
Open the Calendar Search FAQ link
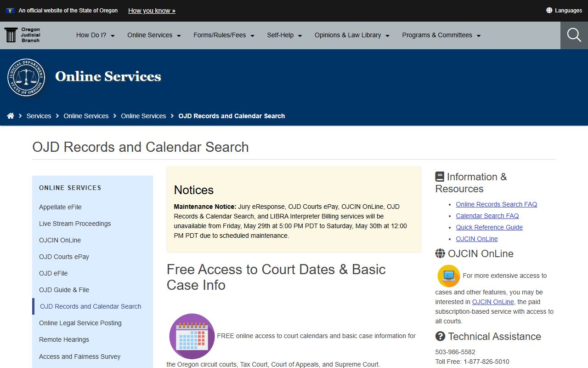click(x=487, y=216)
